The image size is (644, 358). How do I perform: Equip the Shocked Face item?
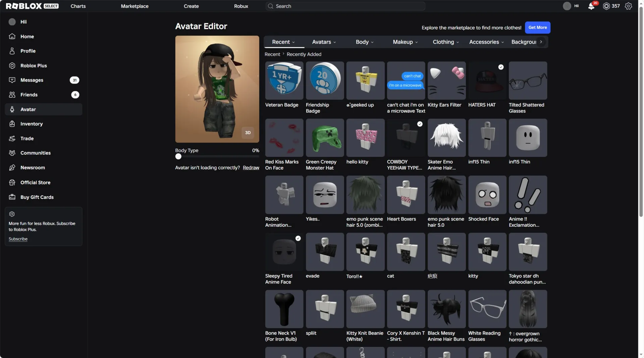pyautogui.click(x=487, y=195)
